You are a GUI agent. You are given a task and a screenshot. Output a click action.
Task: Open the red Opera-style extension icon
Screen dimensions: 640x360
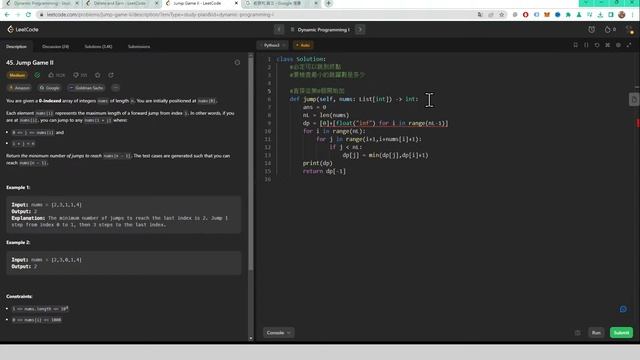[x=526, y=15]
